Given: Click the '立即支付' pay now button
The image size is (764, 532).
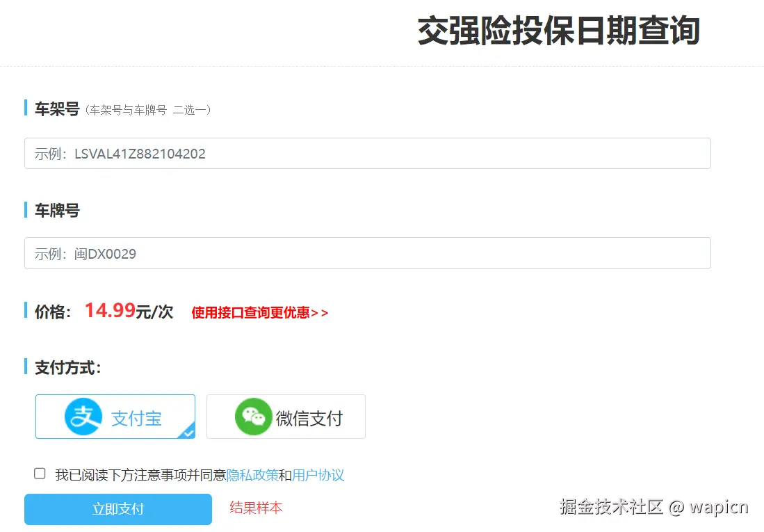Looking at the screenshot, I should tap(117, 509).
